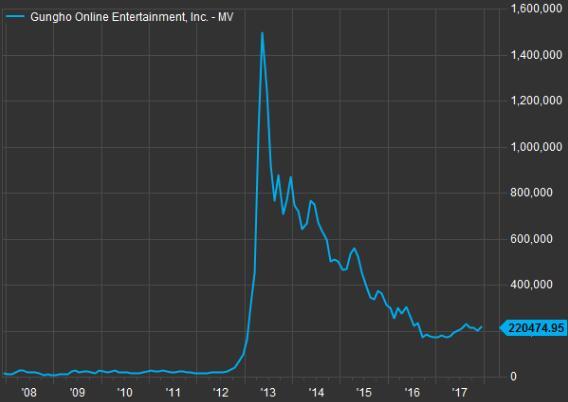The image size is (568, 402).
Task: Select the 220474.95 current value tag
Action: coord(534,328)
